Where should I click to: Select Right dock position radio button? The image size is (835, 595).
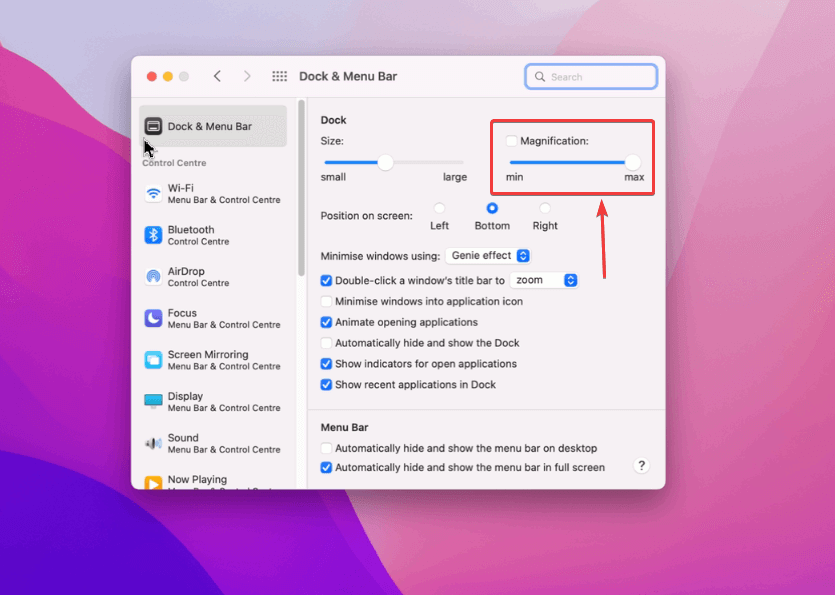pyautogui.click(x=545, y=208)
